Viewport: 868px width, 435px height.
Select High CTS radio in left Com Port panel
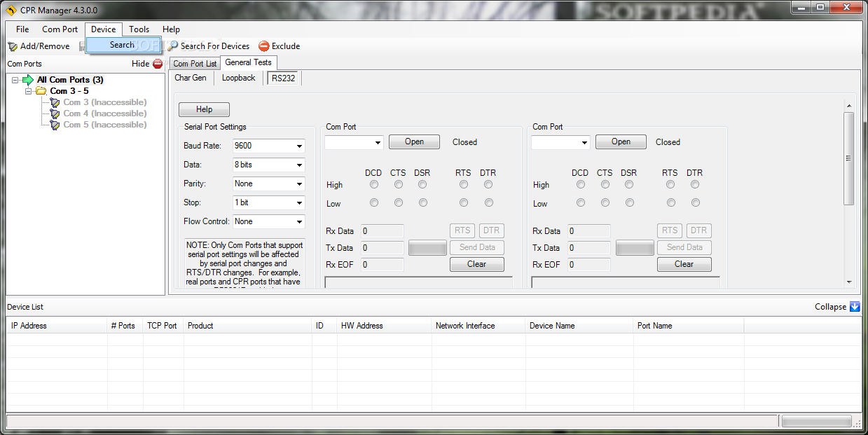point(399,185)
